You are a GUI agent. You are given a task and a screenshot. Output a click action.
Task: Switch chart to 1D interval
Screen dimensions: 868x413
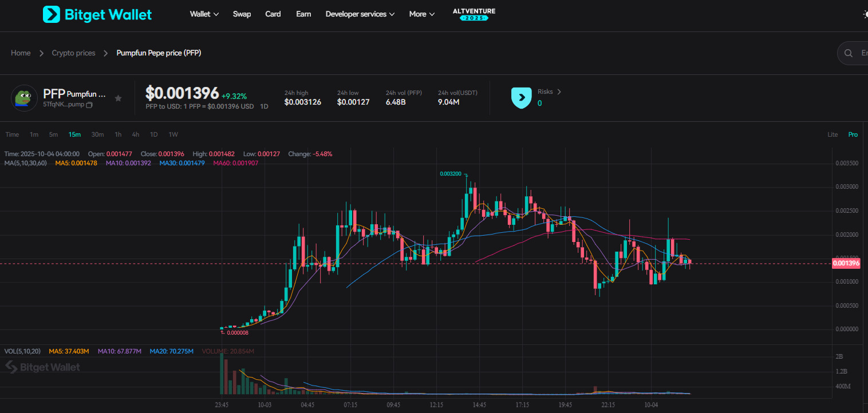pyautogui.click(x=154, y=134)
